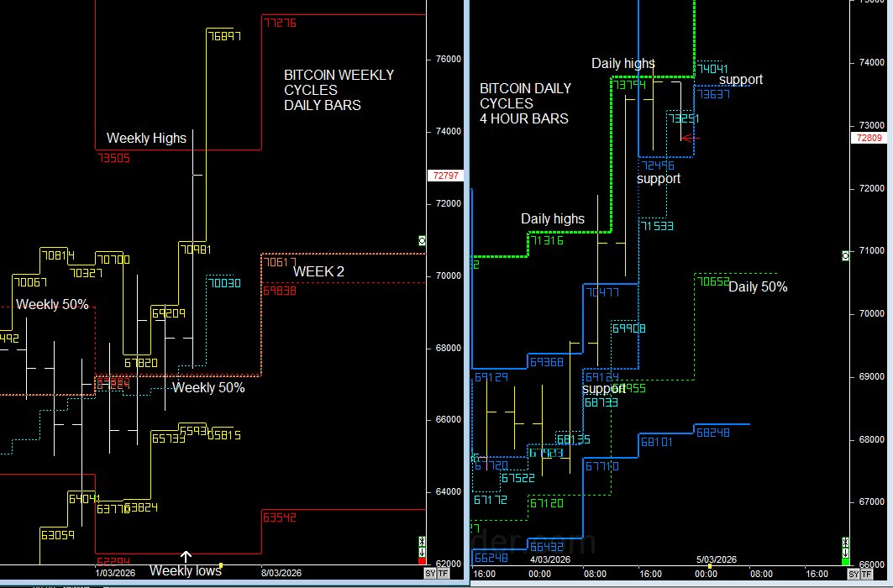The image size is (893, 588).
Task: Click the WEEK 2 label
Action: (x=318, y=271)
